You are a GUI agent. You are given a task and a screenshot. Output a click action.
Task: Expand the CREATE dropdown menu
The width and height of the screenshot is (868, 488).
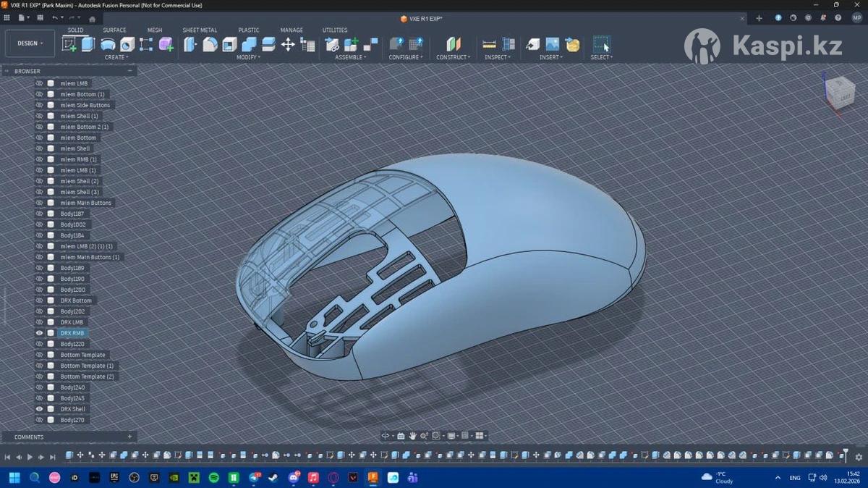click(116, 57)
